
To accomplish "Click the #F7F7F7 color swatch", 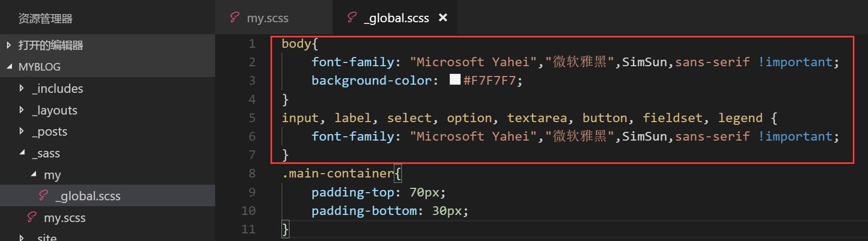I will tap(455, 80).
